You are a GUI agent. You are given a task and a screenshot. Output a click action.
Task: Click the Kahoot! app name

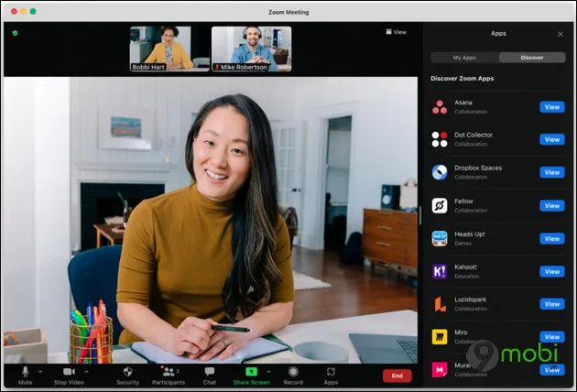[465, 267]
